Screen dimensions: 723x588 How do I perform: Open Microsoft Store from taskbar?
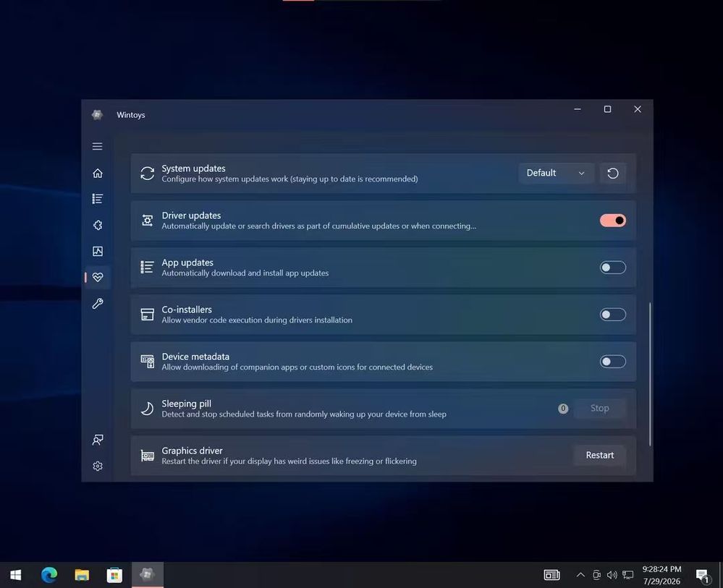[x=114, y=575]
